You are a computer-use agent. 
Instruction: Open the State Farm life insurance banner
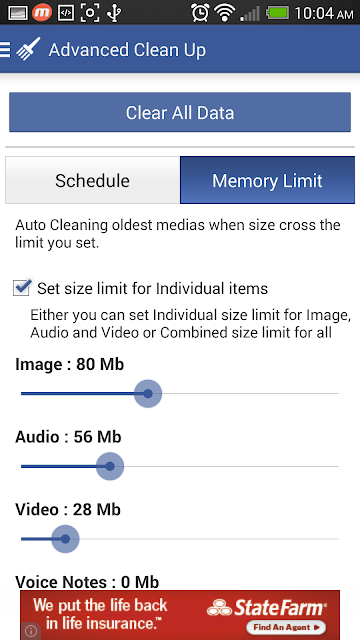pyautogui.click(x=180, y=615)
